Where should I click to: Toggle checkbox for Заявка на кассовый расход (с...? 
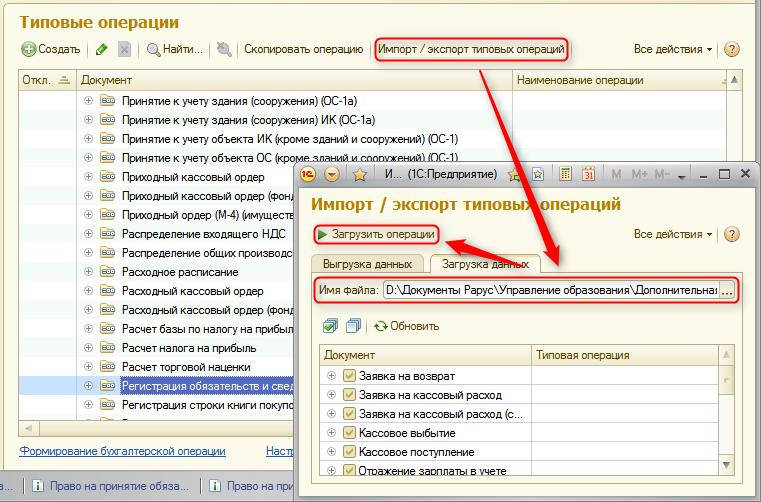[349, 414]
